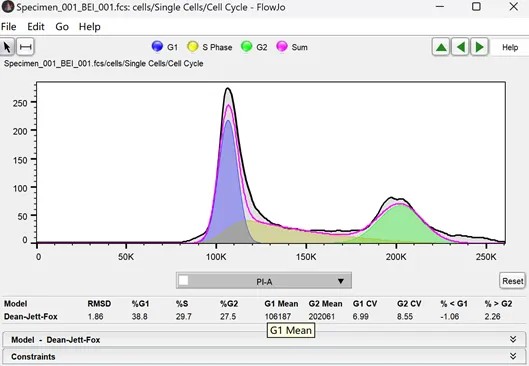Click the %G2 column header
Viewport: 529px width, 366px height.
point(229,304)
